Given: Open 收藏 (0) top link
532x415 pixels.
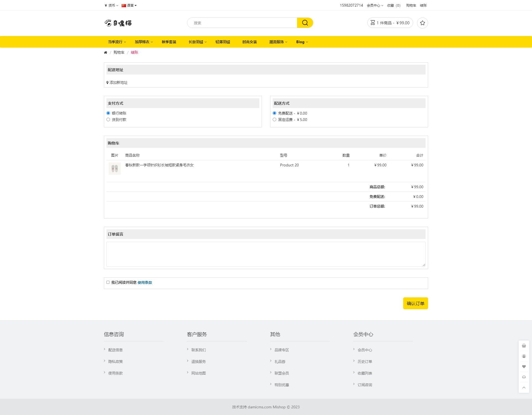Looking at the screenshot, I should pyautogui.click(x=394, y=6).
